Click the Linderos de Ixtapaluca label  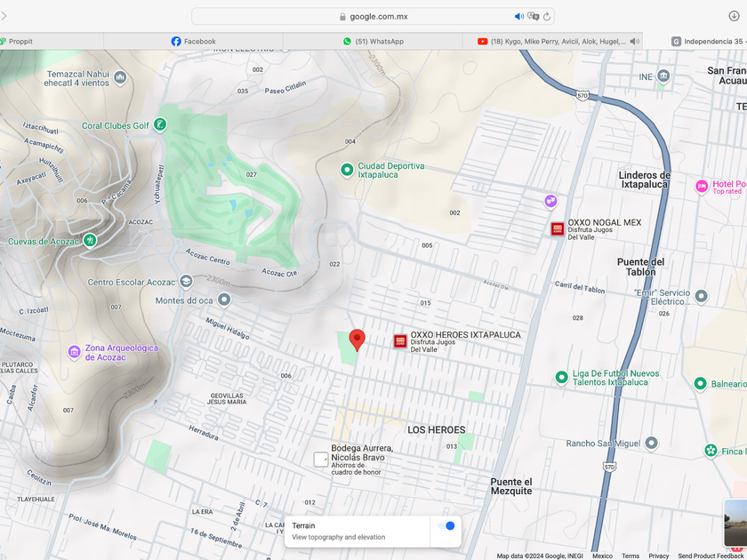tap(644, 180)
